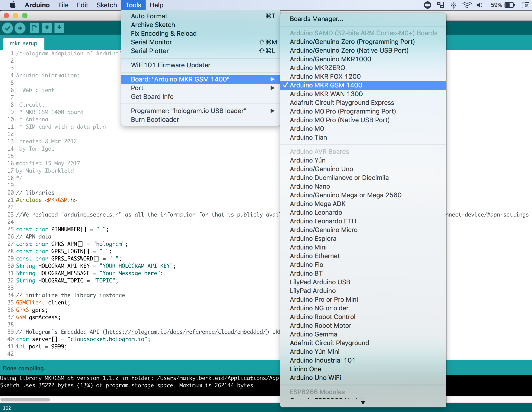532x412 pixels.
Task: Select the checked Arduino MKR GSM 1400 board
Action: (x=363, y=85)
